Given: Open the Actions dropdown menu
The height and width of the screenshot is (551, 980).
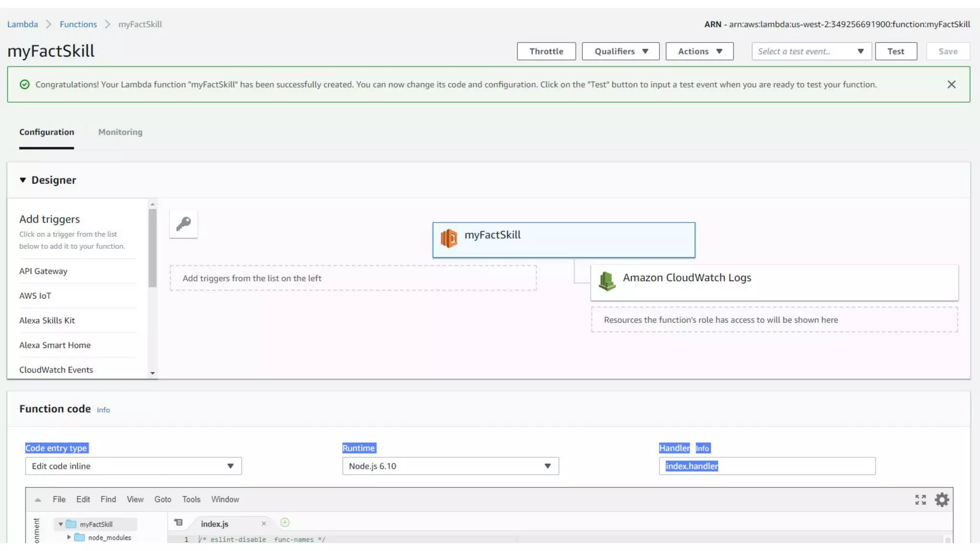Looking at the screenshot, I should tap(699, 51).
